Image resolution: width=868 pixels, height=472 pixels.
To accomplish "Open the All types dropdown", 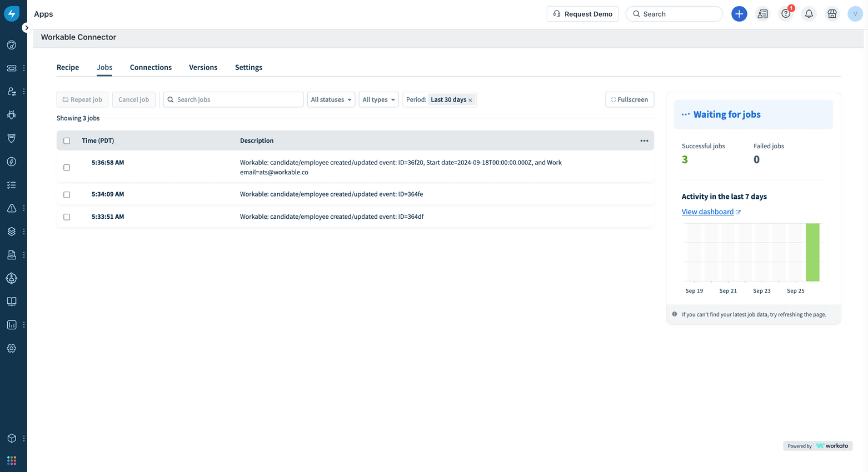I will tap(378, 99).
